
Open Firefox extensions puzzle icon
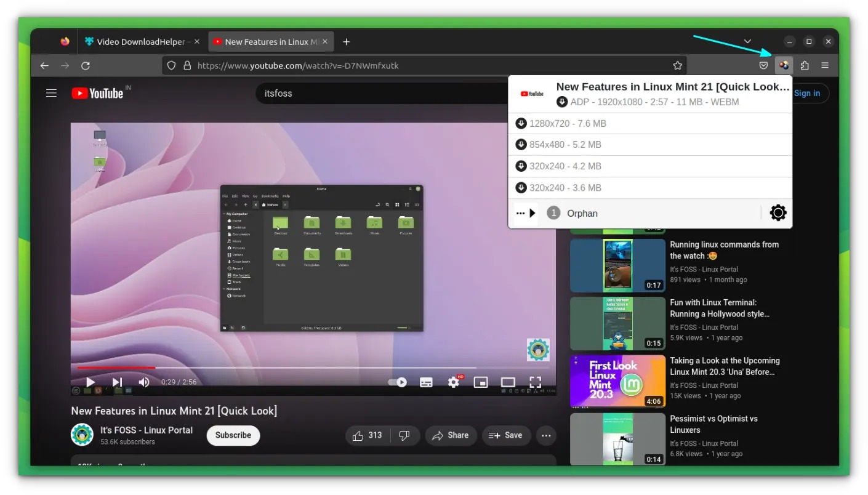[x=804, y=65]
